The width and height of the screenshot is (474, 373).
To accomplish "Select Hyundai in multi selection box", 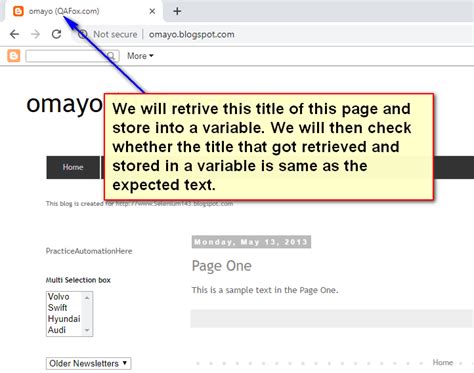I will tap(64, 319).
